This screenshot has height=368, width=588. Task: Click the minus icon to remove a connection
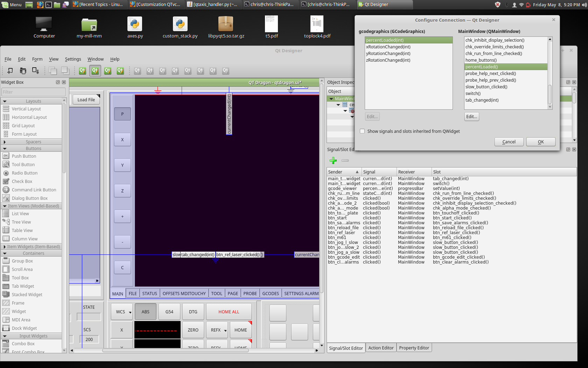click(x=345, y=161)
